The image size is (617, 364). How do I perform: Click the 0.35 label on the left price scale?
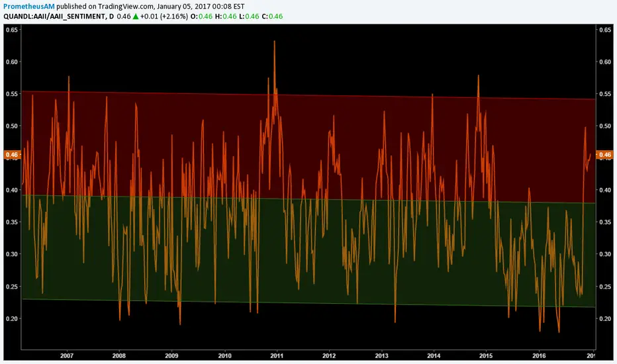coord(11,222)
